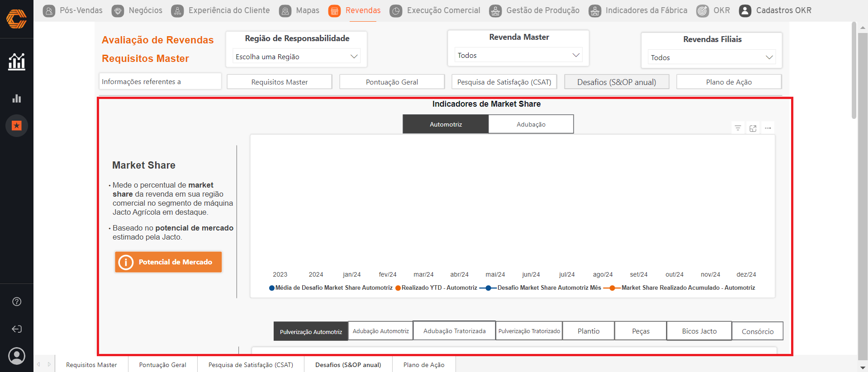
Task: Select the Automotriz toggle button
Action: pos(446,124)
